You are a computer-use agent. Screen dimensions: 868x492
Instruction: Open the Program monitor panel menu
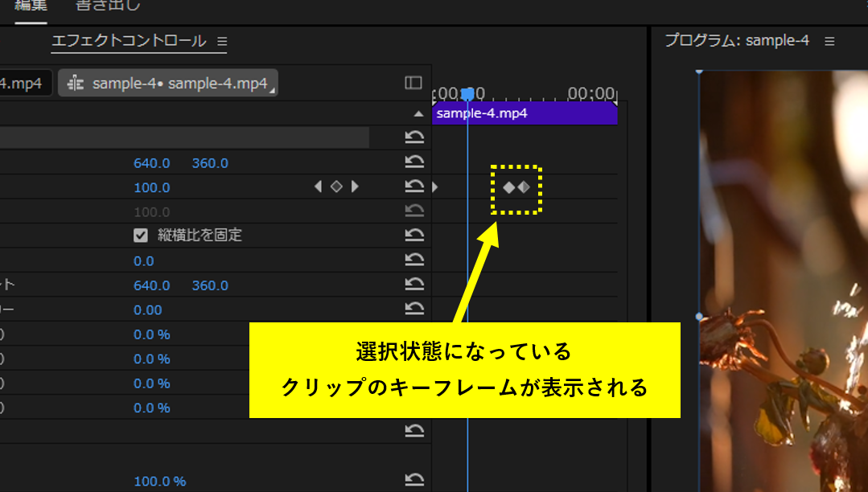[x=830, y=41]
